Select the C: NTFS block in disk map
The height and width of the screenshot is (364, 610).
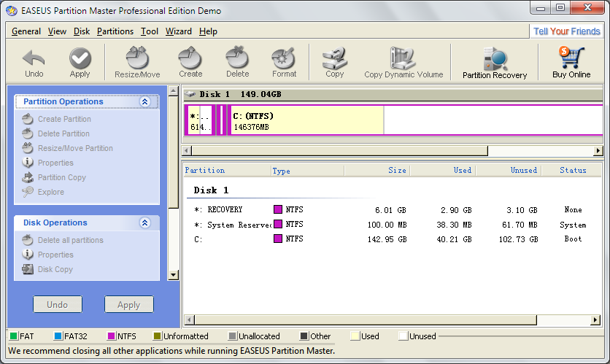(306, 120)
